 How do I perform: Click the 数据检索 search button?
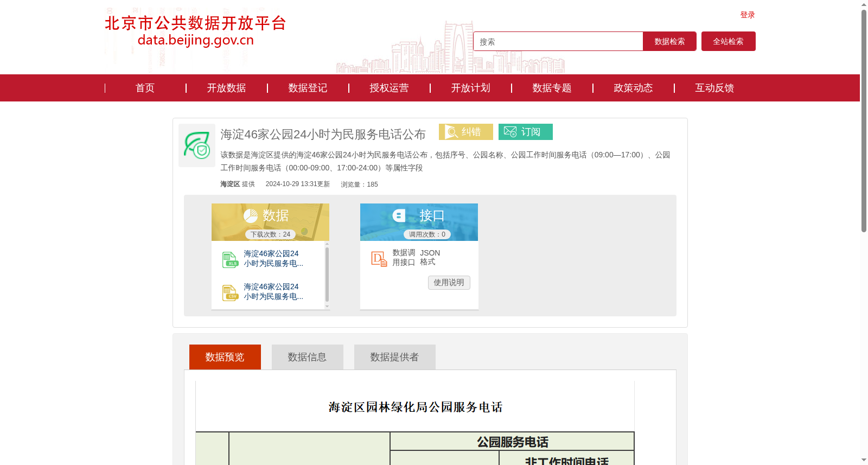[x=669, y=41]
